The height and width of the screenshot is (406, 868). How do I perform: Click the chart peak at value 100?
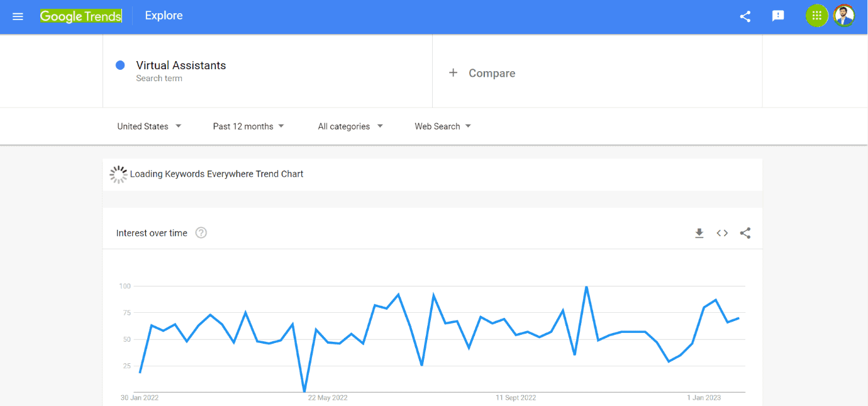586,287
